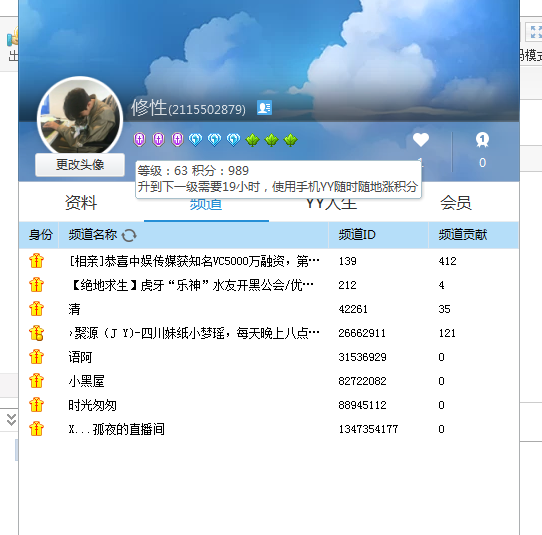Click the medal badge icon above 0

pyautogui.click(x=482, y=140)
